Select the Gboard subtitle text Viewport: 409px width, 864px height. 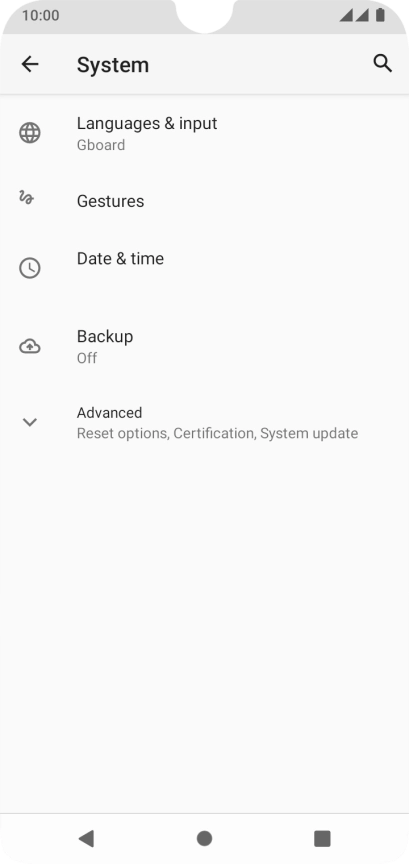point(101,145)
